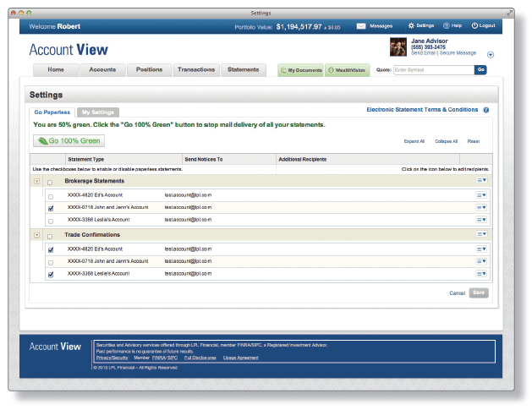Click portfolio value $1,194,517.97

click(x=299, y=27)
